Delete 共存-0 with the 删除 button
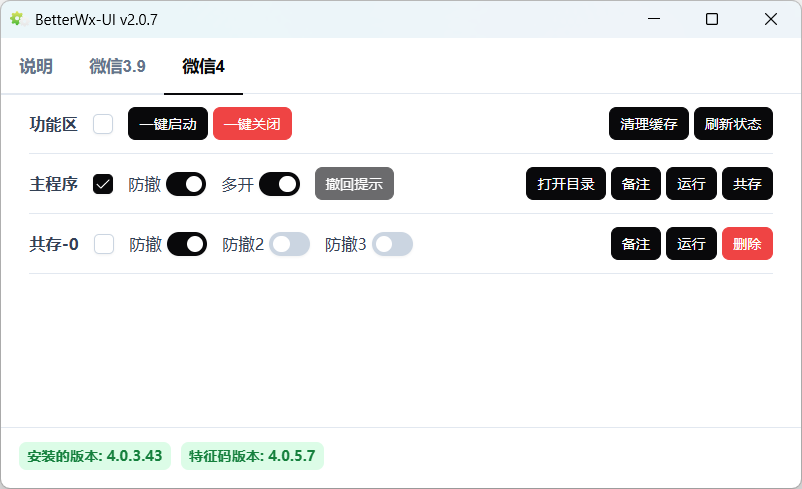The image size is (802, 489). (747, 244)
